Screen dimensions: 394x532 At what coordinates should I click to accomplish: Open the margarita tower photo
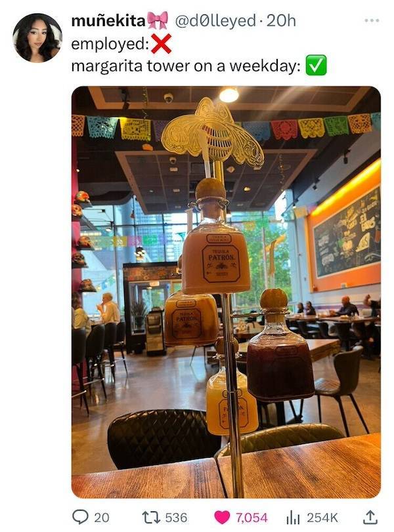pyautogui.click(x=226, y=292)
